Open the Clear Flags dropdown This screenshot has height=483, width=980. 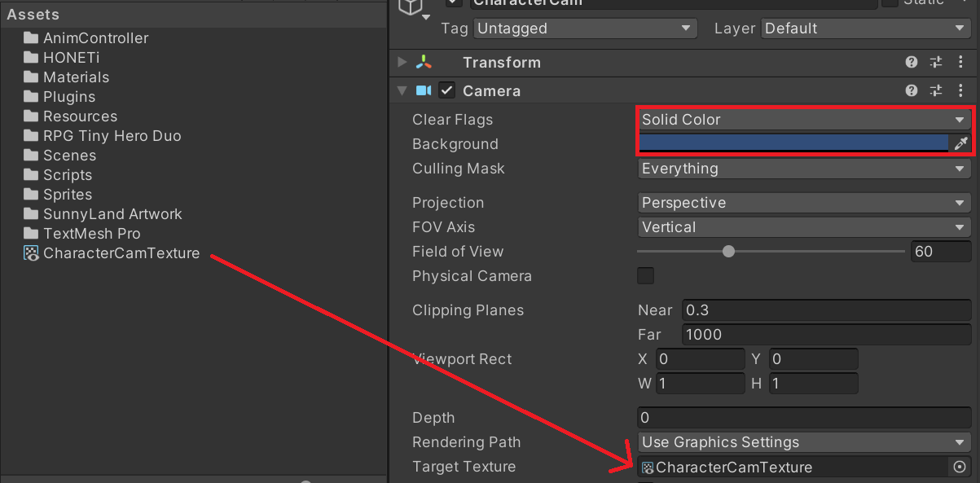point(804,120)
